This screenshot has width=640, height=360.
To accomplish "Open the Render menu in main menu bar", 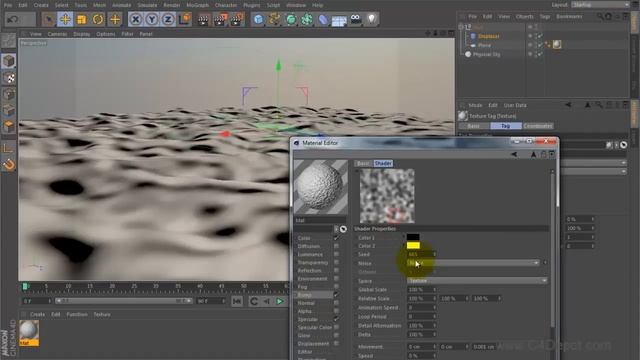I will (172, 5).
